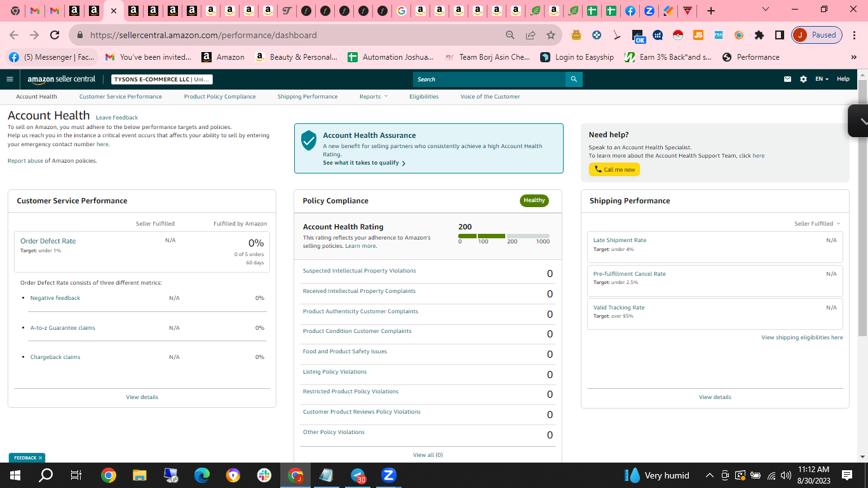
Task: Open the TYSONS E-COMMERCE LLC account switcher
Action: coord(162,79)
